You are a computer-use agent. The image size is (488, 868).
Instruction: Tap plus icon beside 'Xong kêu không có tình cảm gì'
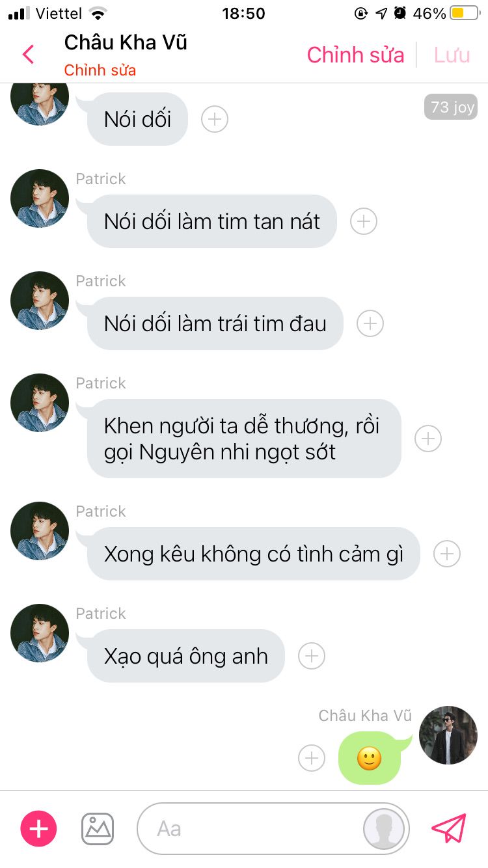tap(447, 554)
